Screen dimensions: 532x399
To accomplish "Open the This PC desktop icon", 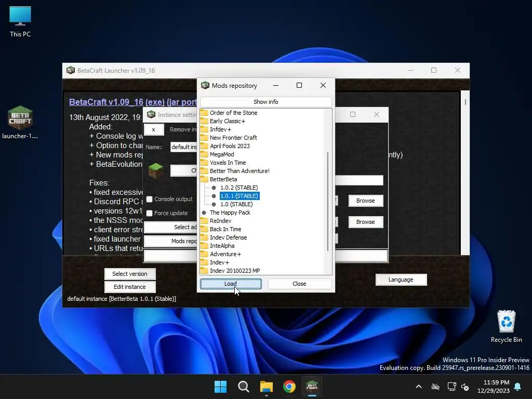I will [20, 21].
